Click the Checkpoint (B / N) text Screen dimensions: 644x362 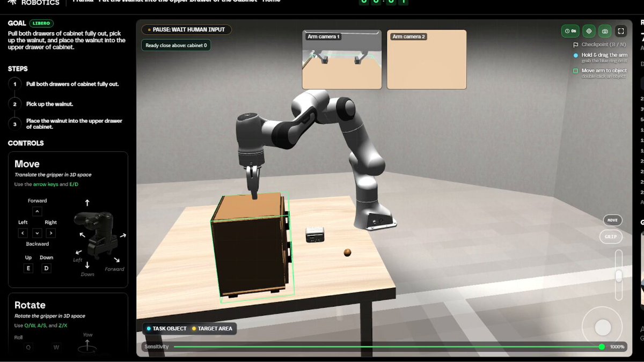click(x=603, y=45)
